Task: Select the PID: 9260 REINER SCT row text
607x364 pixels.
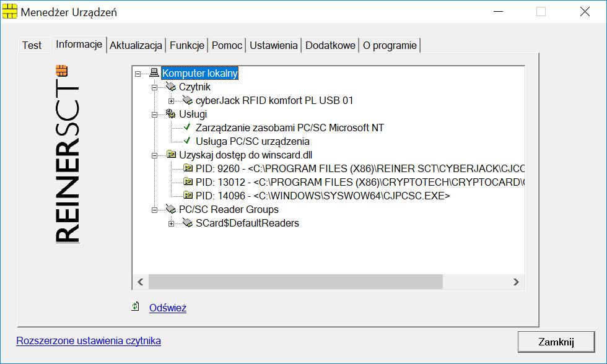Action: coord(360,168)
